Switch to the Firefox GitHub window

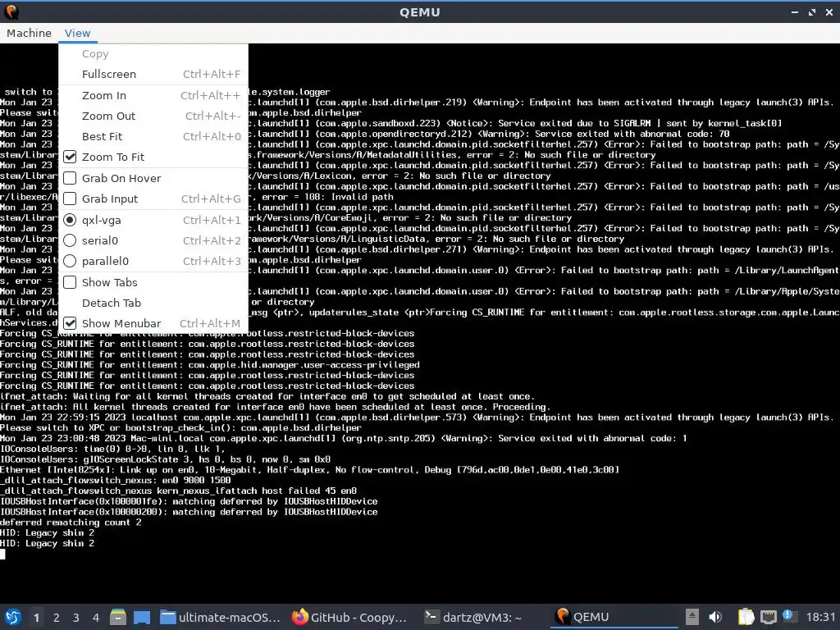click(351, 617)
